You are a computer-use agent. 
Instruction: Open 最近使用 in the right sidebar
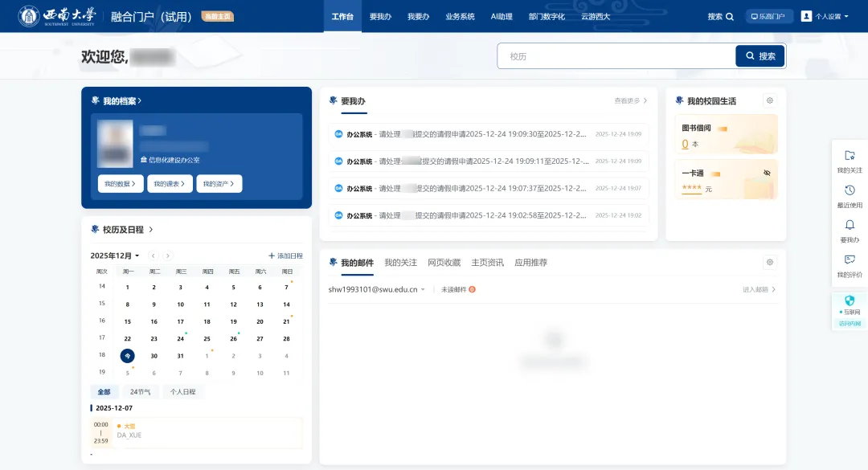(850, 197)
